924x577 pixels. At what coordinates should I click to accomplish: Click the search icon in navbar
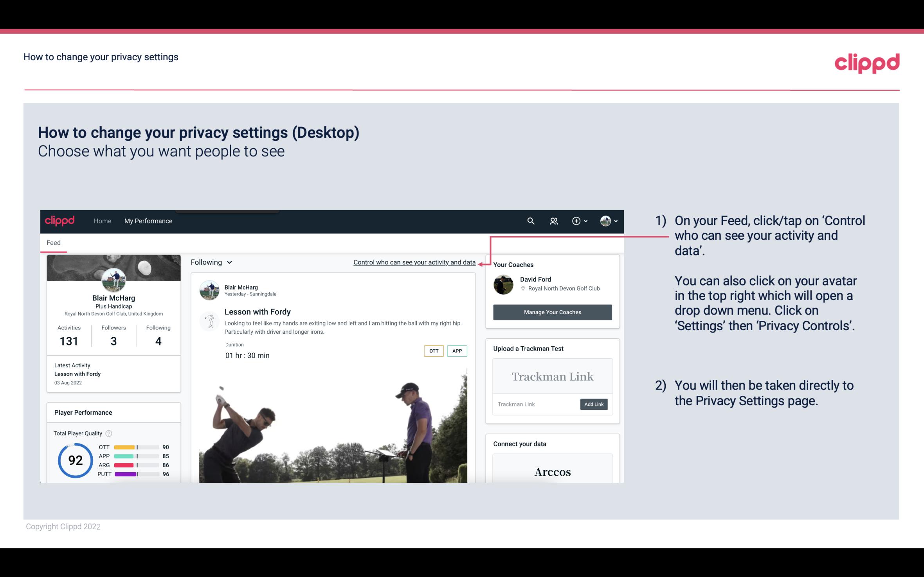pos(530,220)
